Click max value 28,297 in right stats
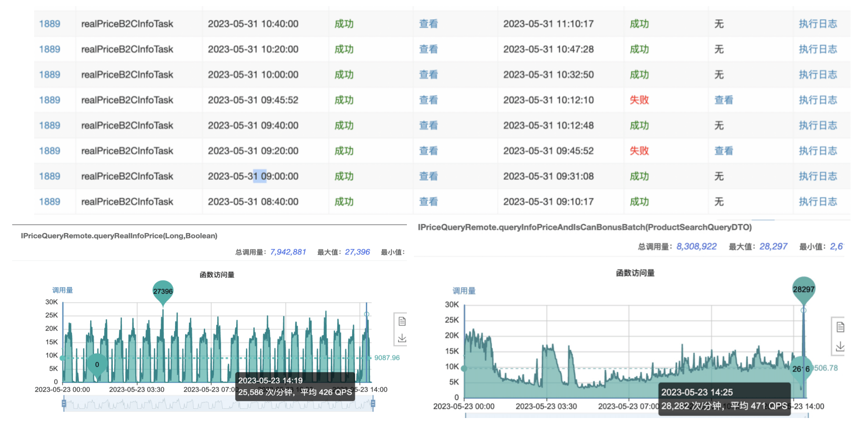 [x=773, y=246]
